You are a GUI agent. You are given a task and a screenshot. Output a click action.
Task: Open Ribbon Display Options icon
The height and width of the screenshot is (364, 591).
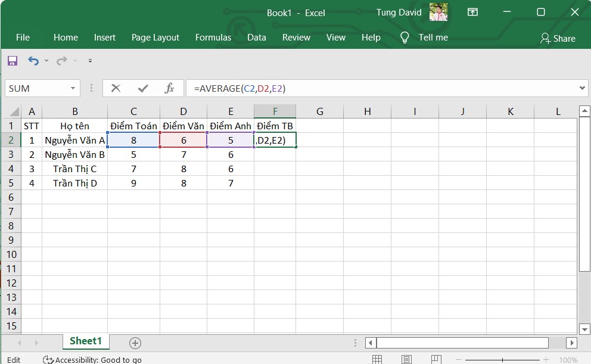472,12
